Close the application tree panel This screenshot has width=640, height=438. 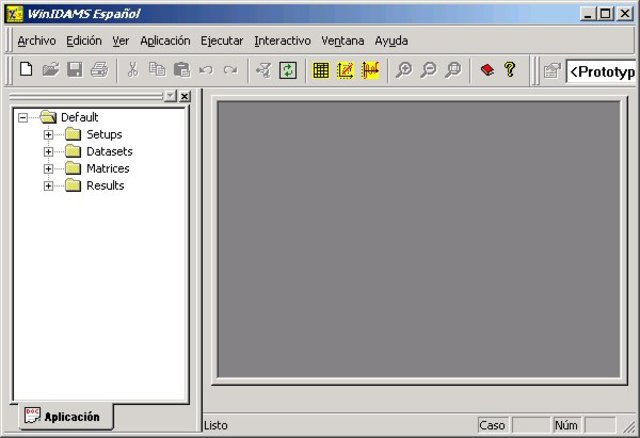[x=185, y=96]
